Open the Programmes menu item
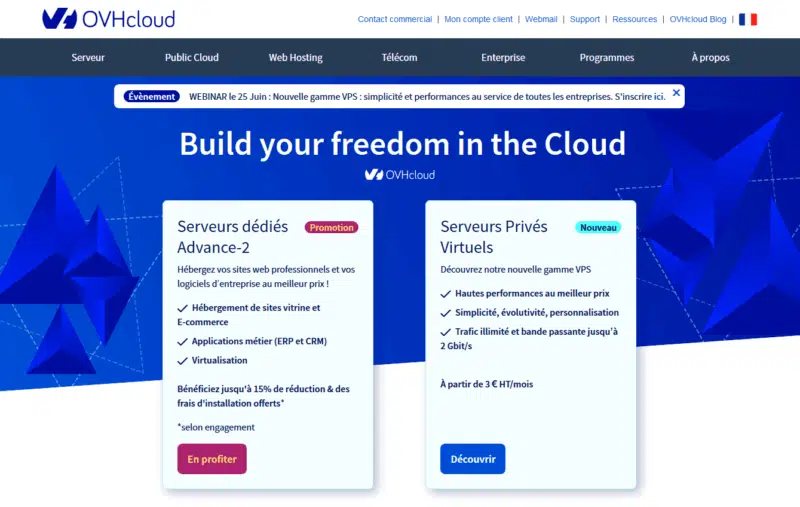The image size is (800, 507). tap(607, 58)
